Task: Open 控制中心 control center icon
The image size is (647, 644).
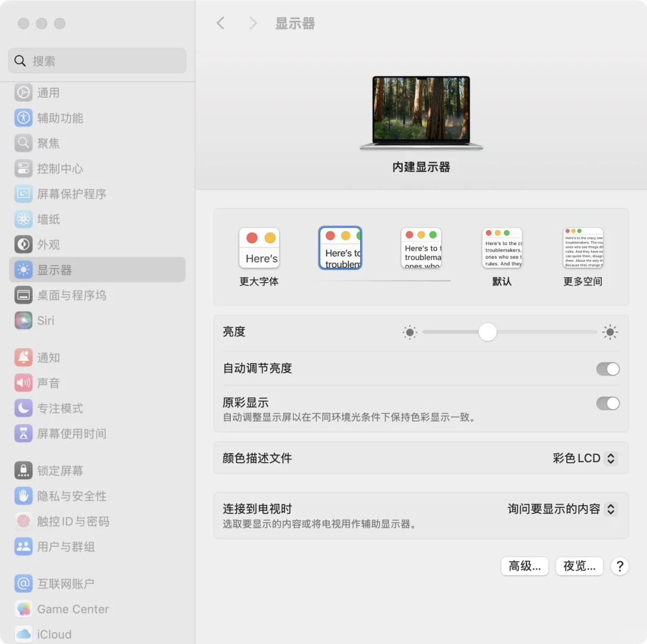Action: 23,169
